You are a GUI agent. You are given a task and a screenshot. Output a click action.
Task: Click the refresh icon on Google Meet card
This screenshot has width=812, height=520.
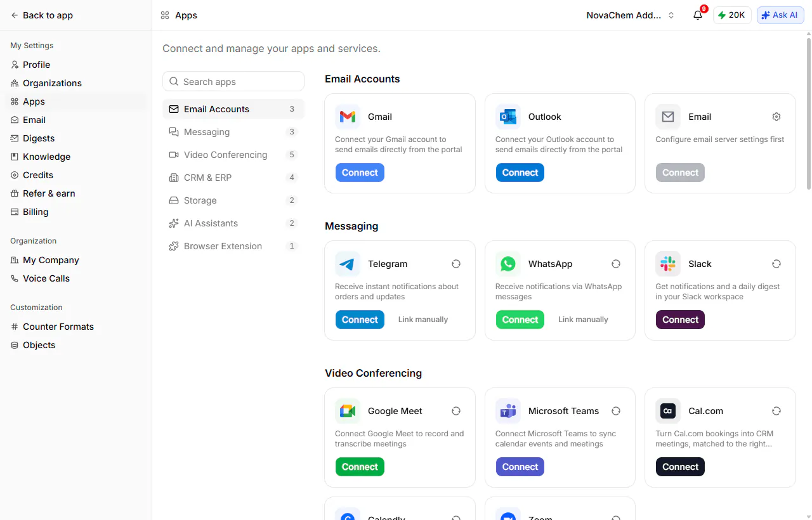click(456, 411)
